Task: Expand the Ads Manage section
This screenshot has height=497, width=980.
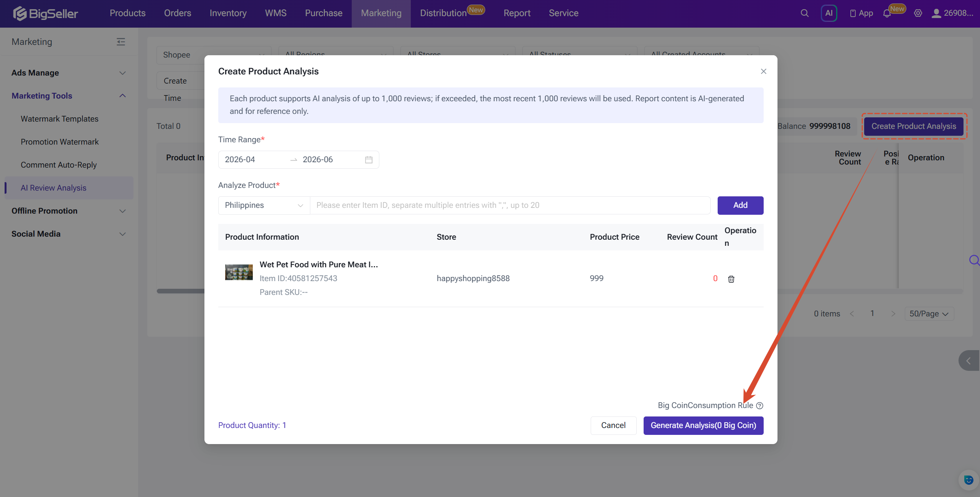Action: [69, 73]
